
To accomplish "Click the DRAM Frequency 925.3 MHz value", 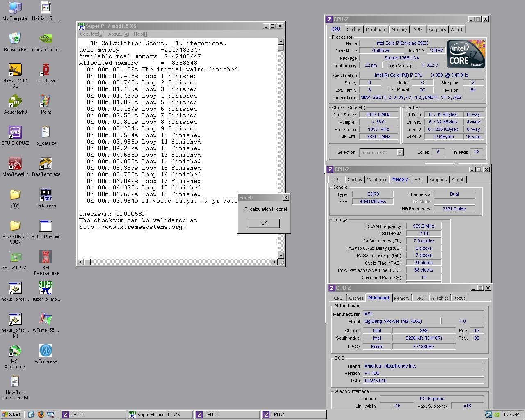I will pos(424,226).
